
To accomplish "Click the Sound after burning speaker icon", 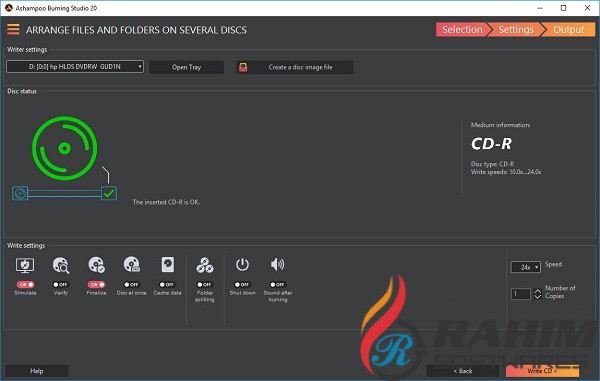I will pos(277,264).
